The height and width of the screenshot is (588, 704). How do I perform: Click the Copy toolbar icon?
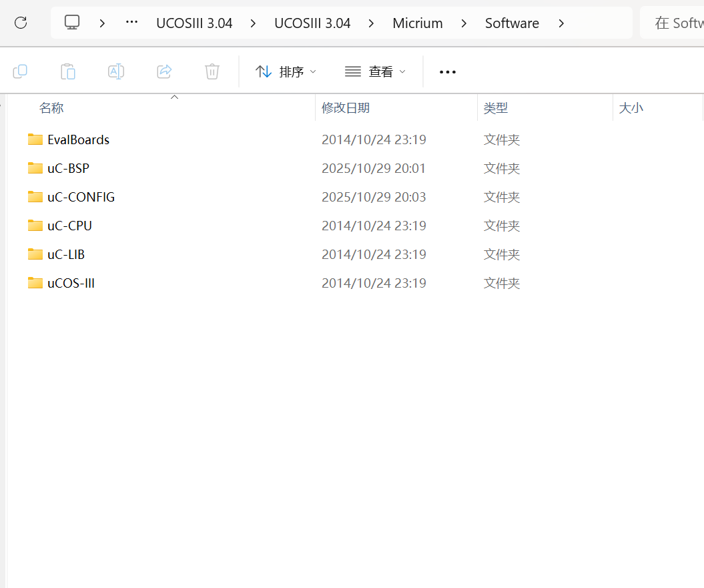20,71
